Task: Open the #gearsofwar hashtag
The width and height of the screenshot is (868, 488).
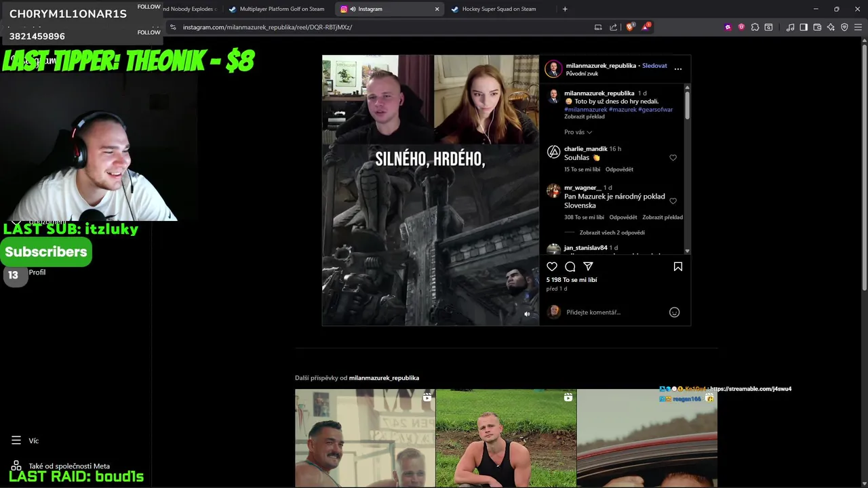Action: click(655, 109)
